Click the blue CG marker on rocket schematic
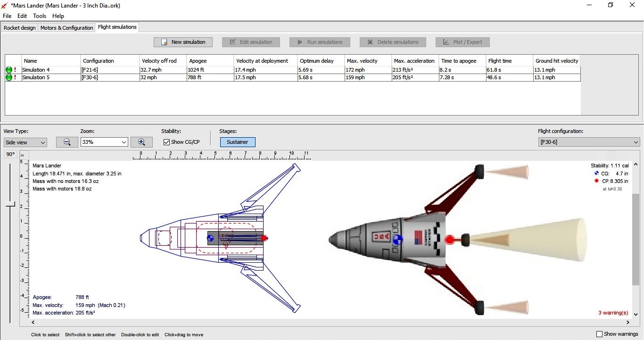This screenshot has height=340, width=644. (210, 238)
